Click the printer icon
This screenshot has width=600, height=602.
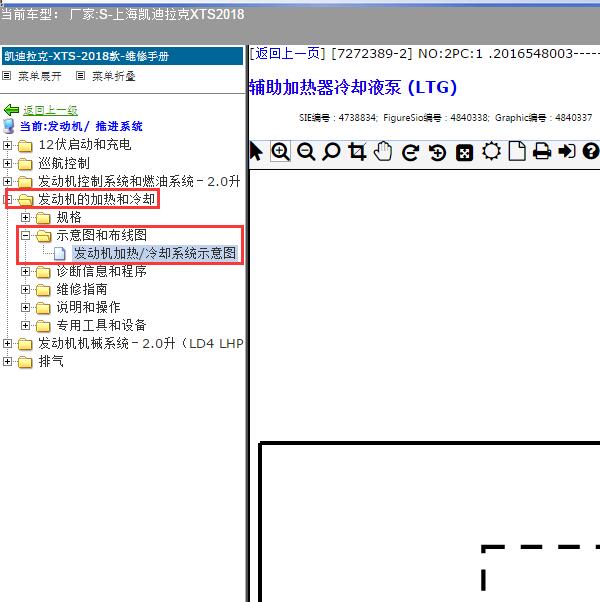point(542,151)
